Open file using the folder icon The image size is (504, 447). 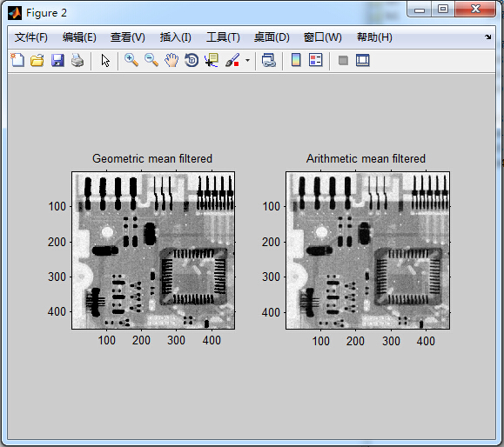(37, 60)
